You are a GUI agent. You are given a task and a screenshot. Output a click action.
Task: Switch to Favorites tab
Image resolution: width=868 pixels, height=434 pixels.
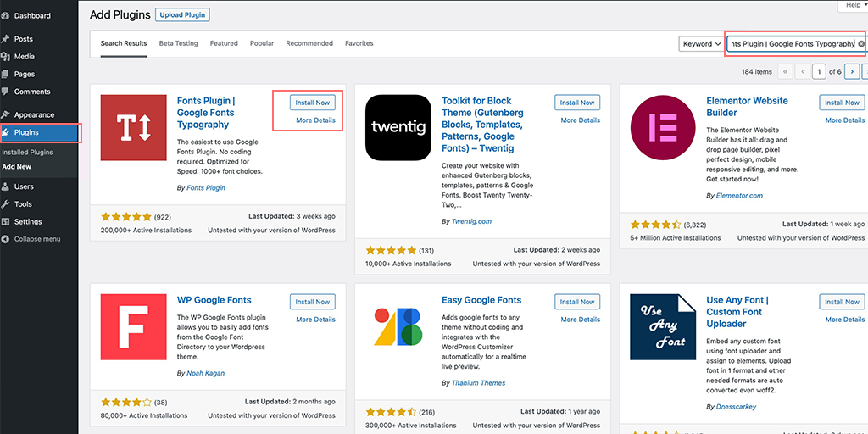(x=359, y=43)
